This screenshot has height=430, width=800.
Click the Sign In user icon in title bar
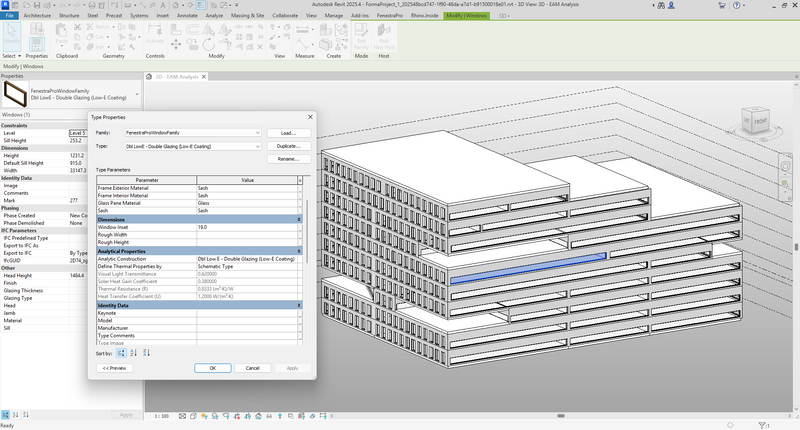(671, 5)
